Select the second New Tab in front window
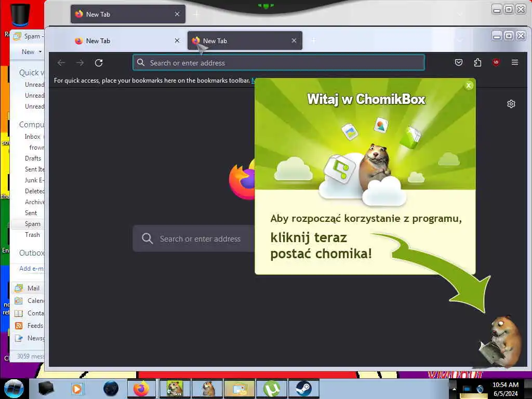Viewport: 532px width, 399px height. point(245,41)
